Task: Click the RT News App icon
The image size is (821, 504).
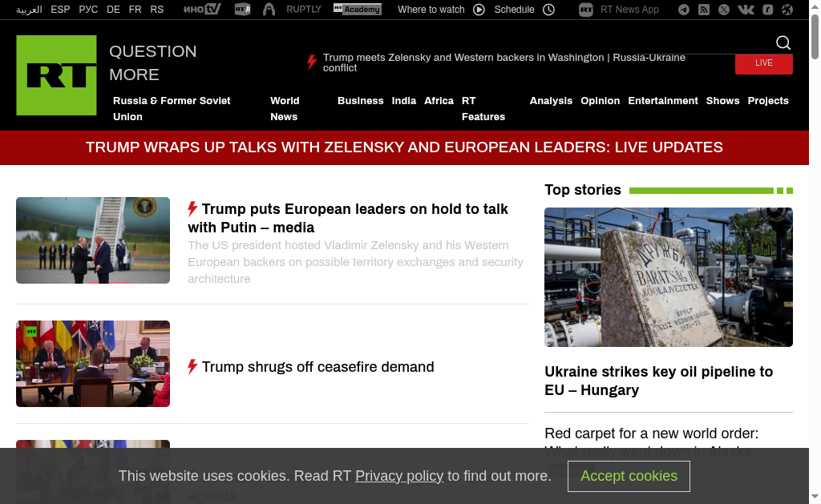Action: pyautogui.click(x=586, y=10)
